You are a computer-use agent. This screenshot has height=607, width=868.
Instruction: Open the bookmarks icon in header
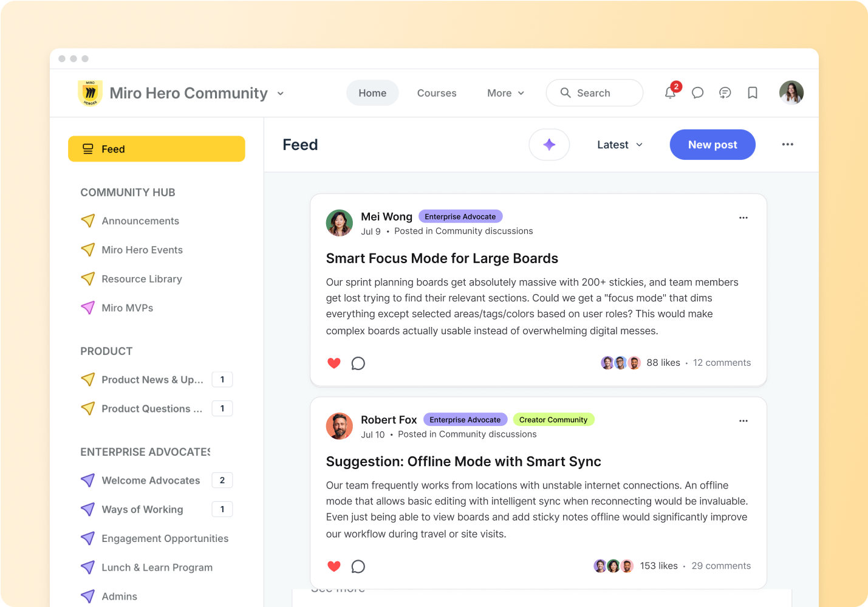click(752, 93)
